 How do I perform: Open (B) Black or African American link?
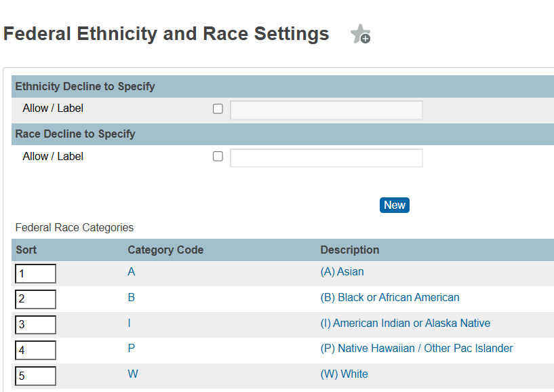[x=389, y=298]
